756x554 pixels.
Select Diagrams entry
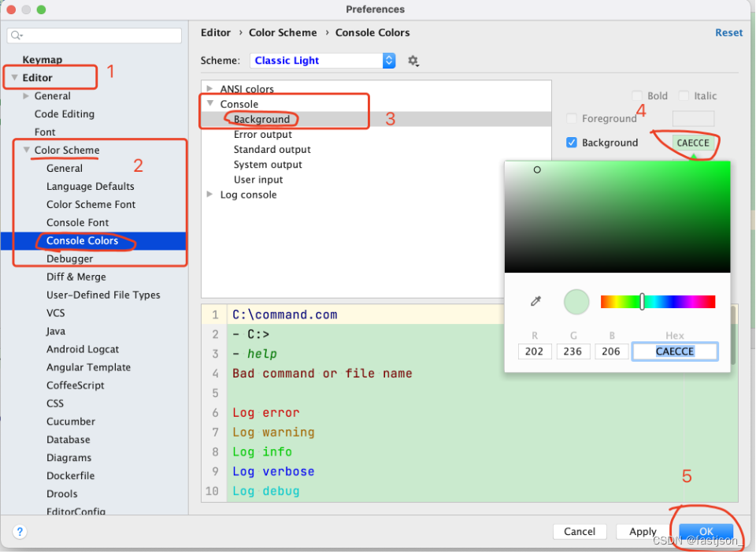(69, 458)
